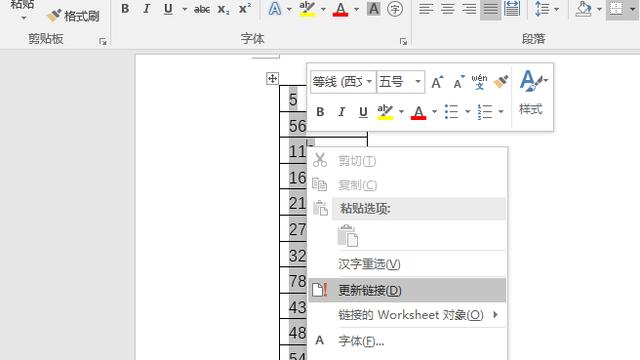Click the table cell containing 56
Image resolution: width=640 pixels, height=360 pixels.
[293, 125]
